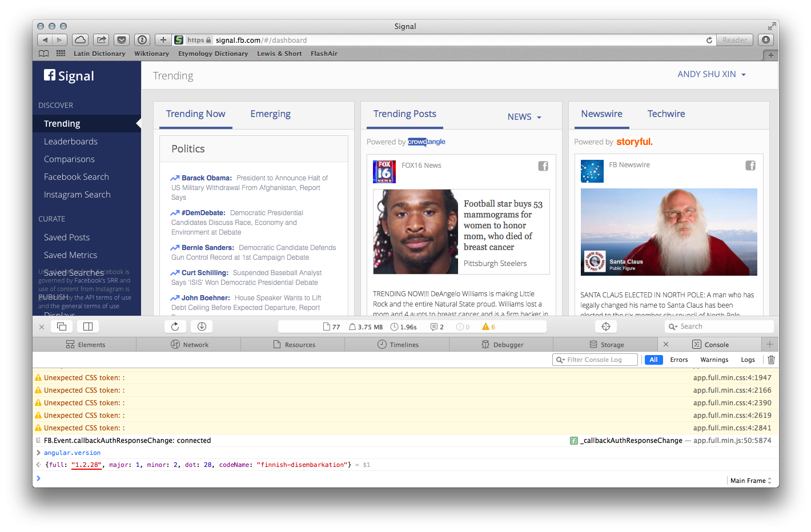Open Latin Dictionary bookmark
Image resolution: width=811 pixels, height=532 pixels.
click(99, 54)
